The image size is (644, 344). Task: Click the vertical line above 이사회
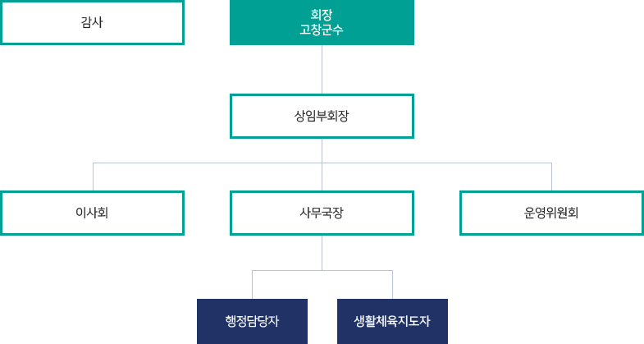pos(94,177)
